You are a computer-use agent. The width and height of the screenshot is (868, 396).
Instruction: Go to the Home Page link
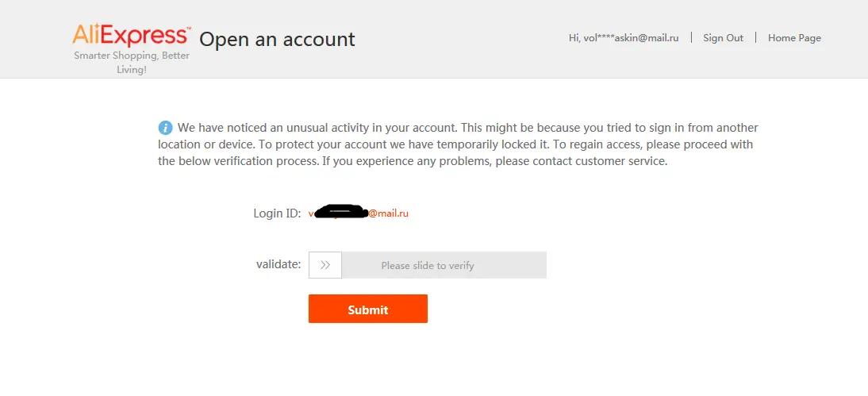[x=794, y=37]
